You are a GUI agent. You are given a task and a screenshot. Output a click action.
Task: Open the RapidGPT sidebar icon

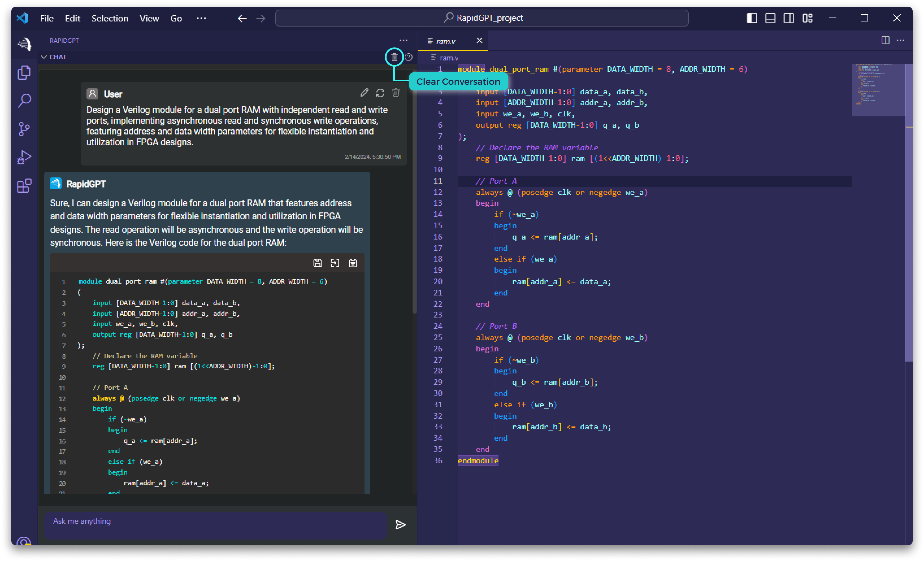pos(24,44)
